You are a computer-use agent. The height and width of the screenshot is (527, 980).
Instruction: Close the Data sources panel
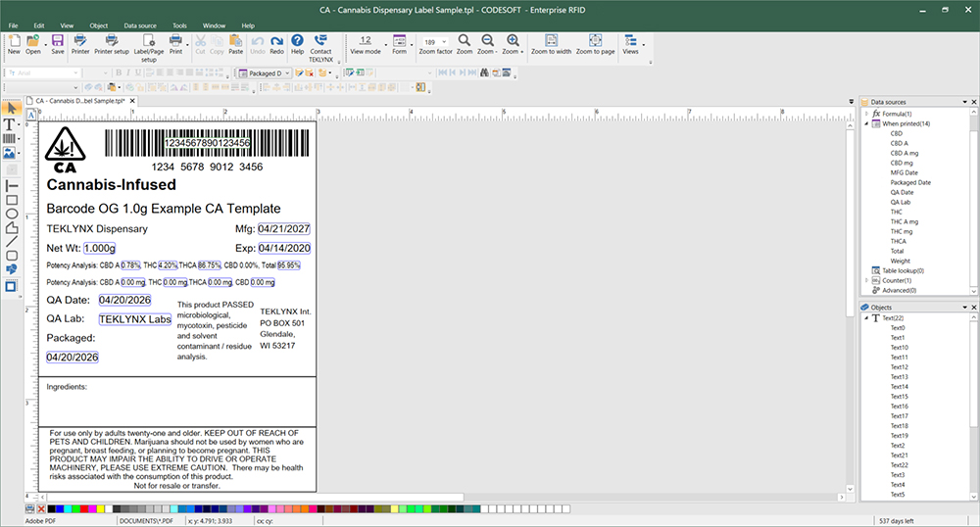click(973, 102)
